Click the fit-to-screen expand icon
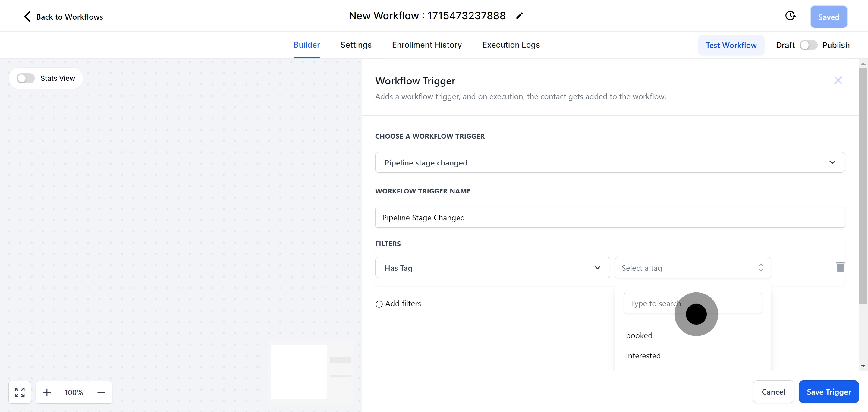This screenshot has width=868, height=412. pyautogui.click(x=20, y=392)
